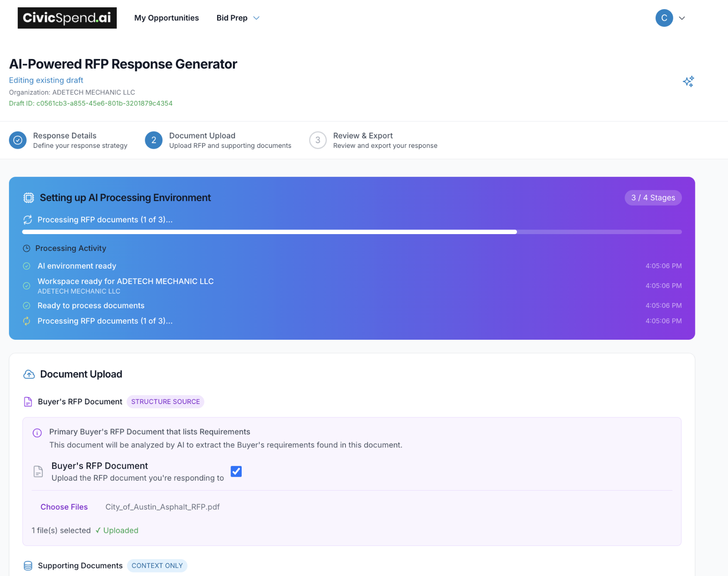Click the clock icon next to Processing Activity
Viewport: 728px width, 576px height.
point(27,248)
